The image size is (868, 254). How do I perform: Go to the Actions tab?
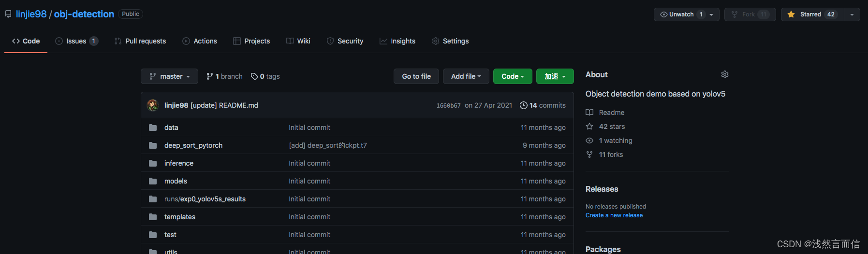200,41
